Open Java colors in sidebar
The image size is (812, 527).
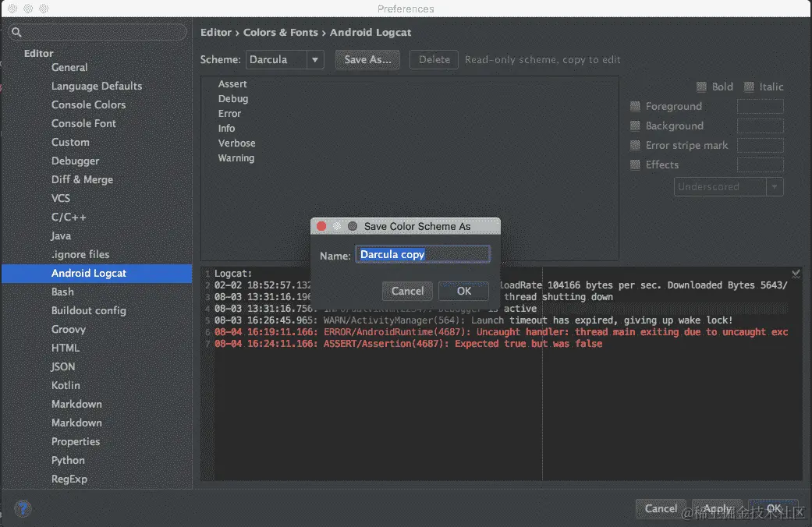(61, 235)
